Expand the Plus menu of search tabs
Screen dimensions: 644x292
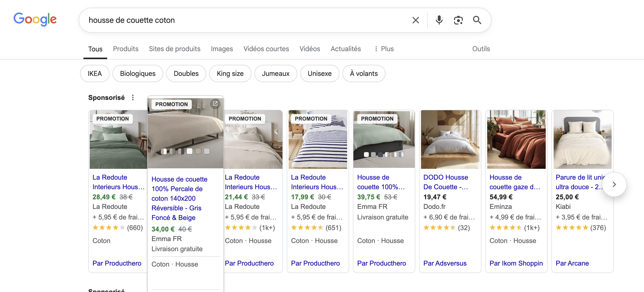(384, 49)
